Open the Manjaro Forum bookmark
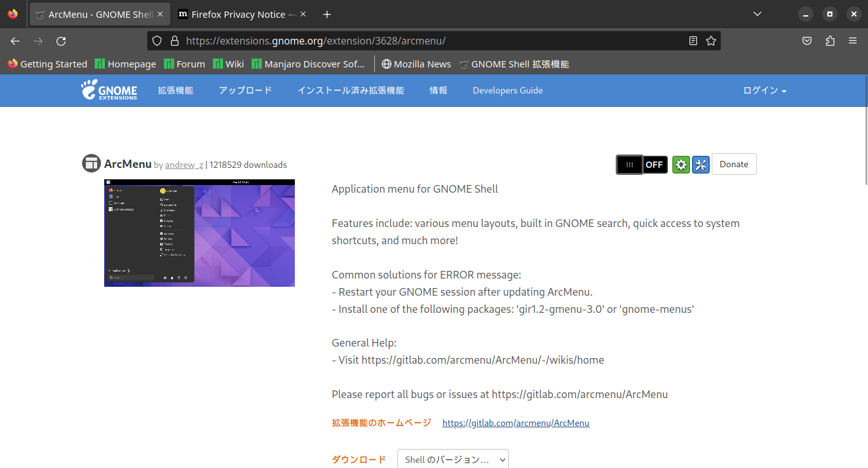This screenshot has width=868, height=468. [184, 64]
